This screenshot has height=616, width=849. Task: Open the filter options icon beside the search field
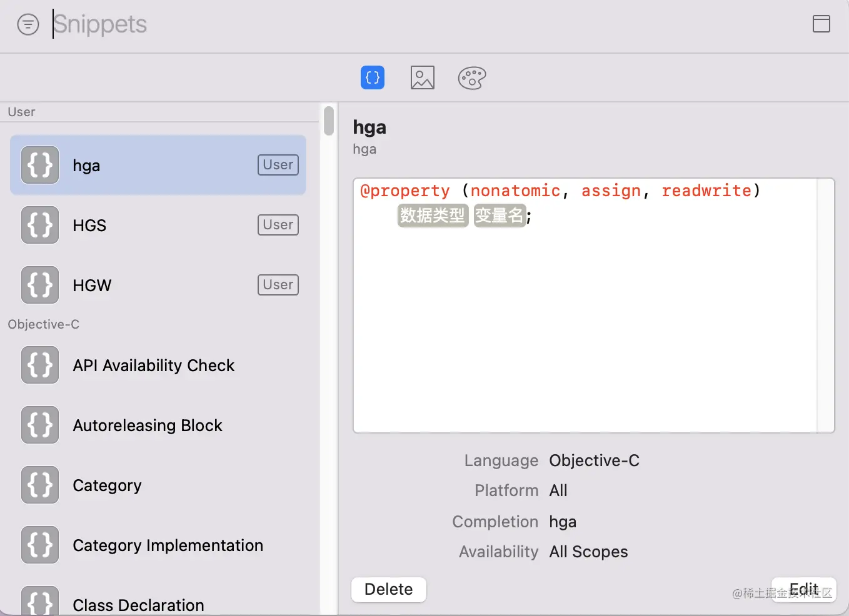(x=28, y=24)
